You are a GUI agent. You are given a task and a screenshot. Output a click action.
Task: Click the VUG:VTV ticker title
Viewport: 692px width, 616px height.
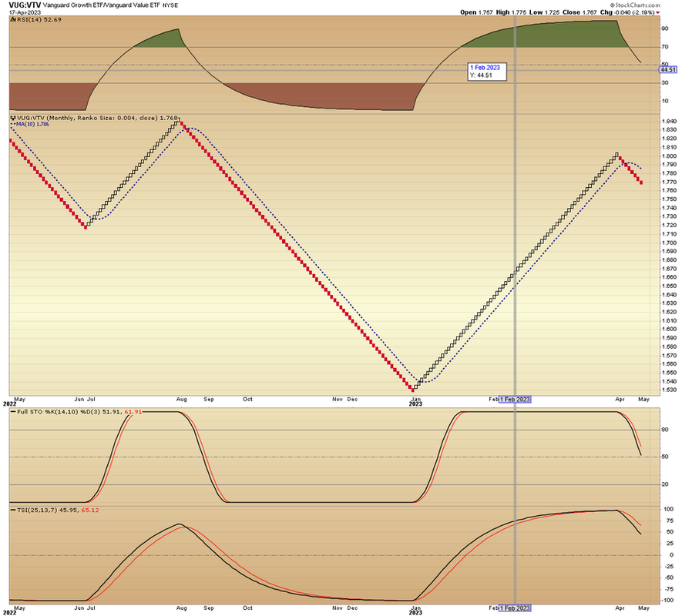(x=25, y=5)
